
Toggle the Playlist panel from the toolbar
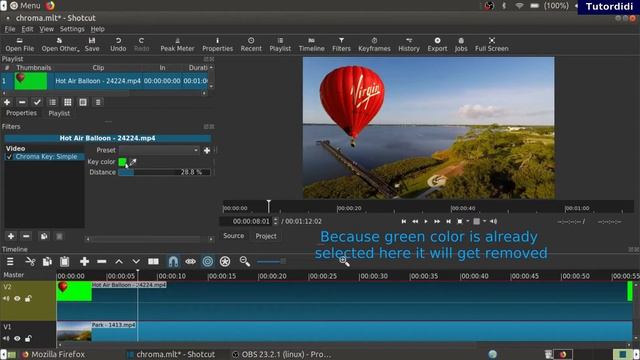point(280,44)
